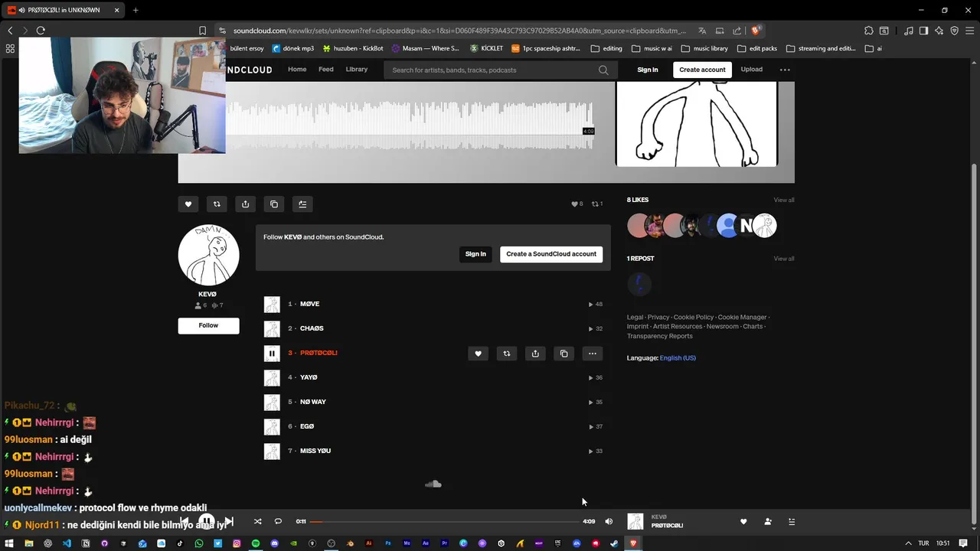
Task: Reload the page in the browser
Action: click(41, 31)
